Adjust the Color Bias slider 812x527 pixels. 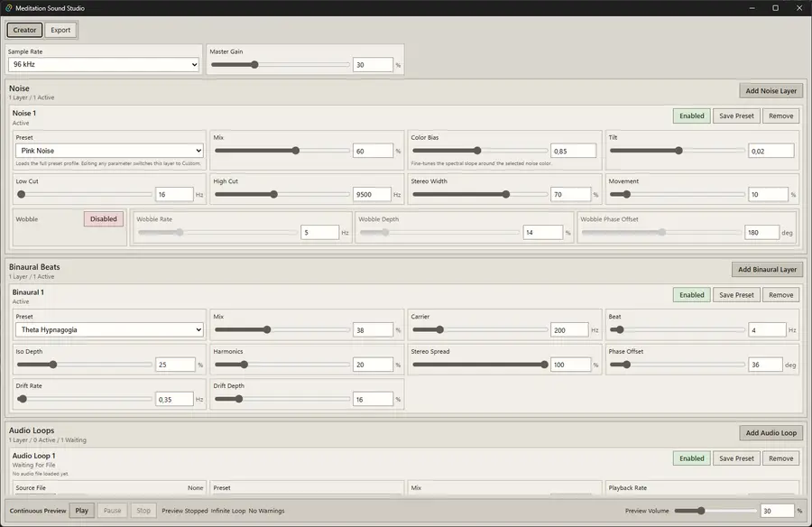480,151
